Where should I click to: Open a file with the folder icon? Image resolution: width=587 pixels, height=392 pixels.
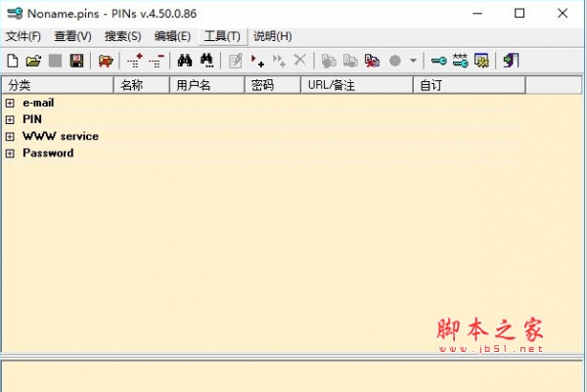(x=33, y=61)
